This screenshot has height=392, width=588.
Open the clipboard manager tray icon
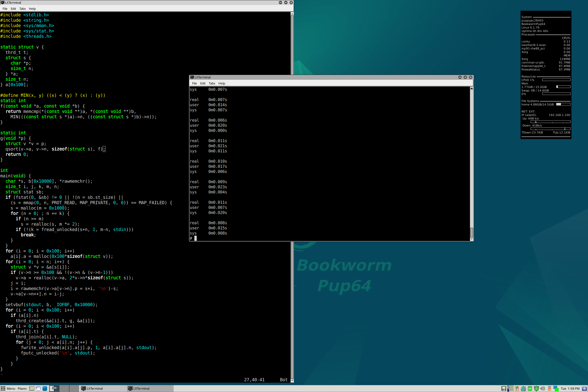pyautogui.click(x=517, y=388)
